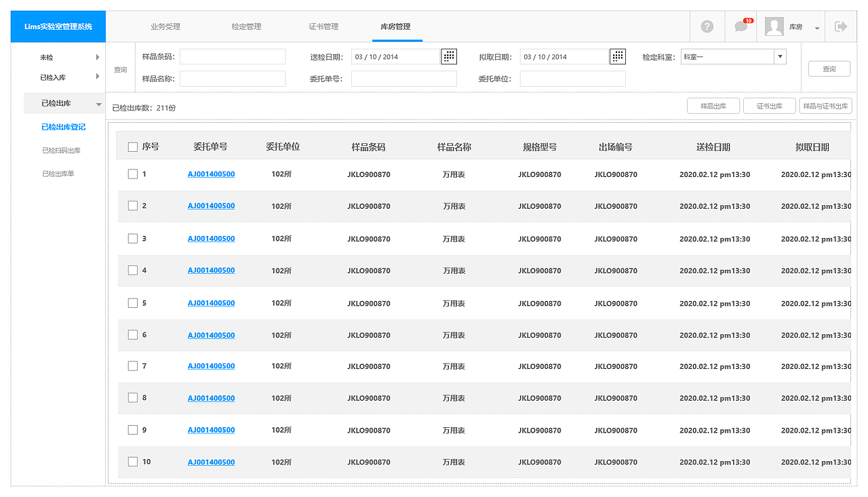The image size is (868, 497).
Task: Check the checkbox for row 2
Action: [133, 206]
